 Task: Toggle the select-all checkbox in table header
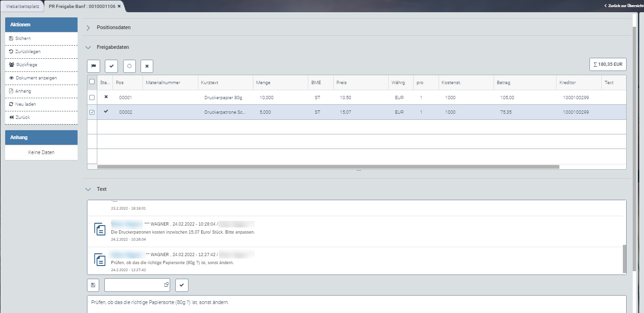[92, 82]
